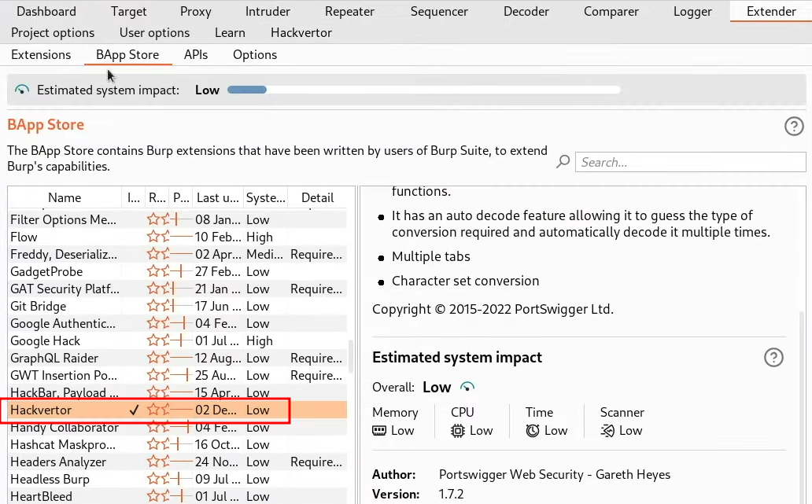Viewport: 812px width, 504px height.
Task: Click the estimated system impact progress bar
Action: point(423,90)
